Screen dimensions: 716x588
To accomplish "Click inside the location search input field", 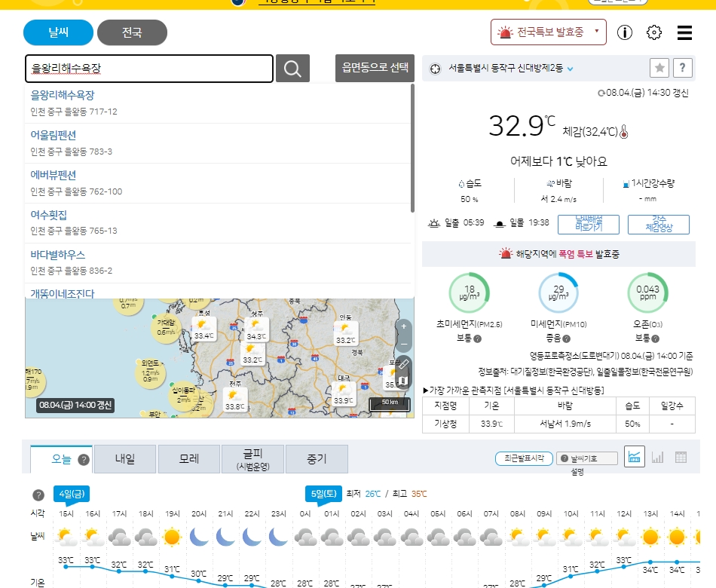I will tap(148, 69).
